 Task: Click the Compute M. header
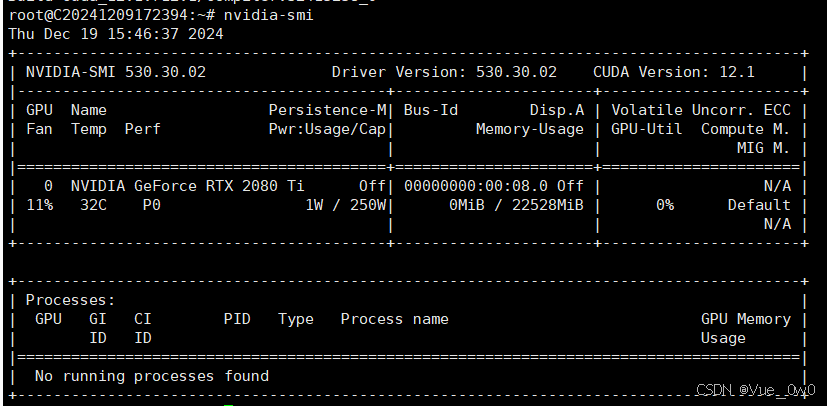[746, 129]
